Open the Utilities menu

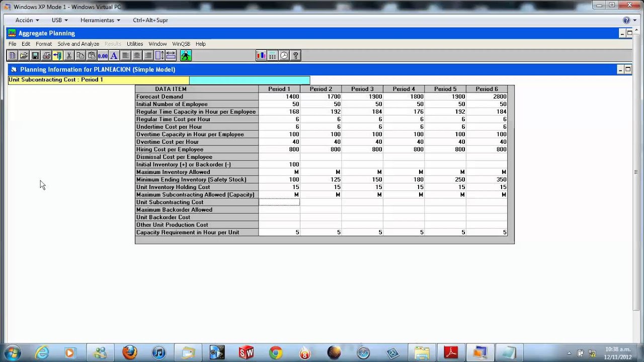pos(135,44)
